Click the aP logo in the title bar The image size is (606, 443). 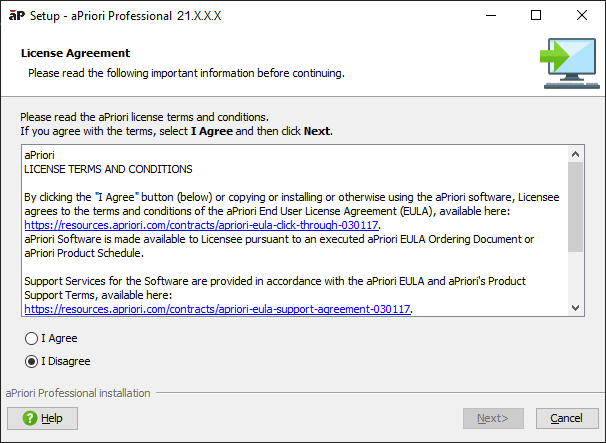[x=15, y=15]
